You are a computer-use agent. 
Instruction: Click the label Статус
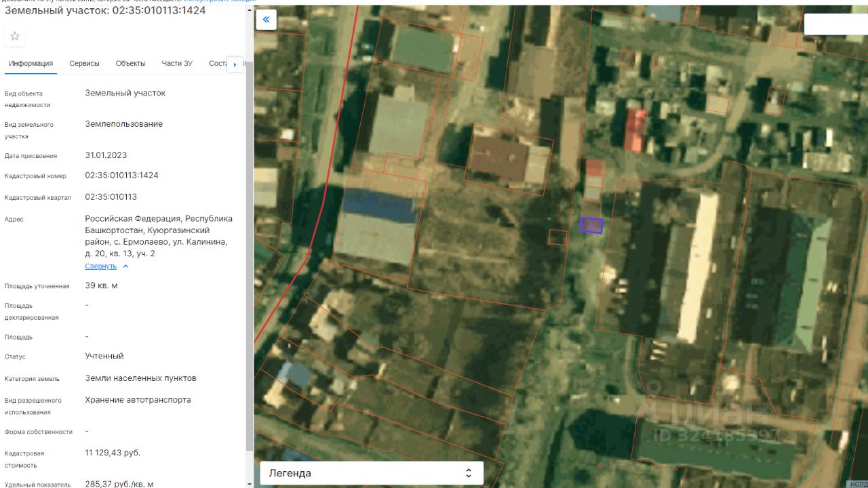tap(15, 357)
